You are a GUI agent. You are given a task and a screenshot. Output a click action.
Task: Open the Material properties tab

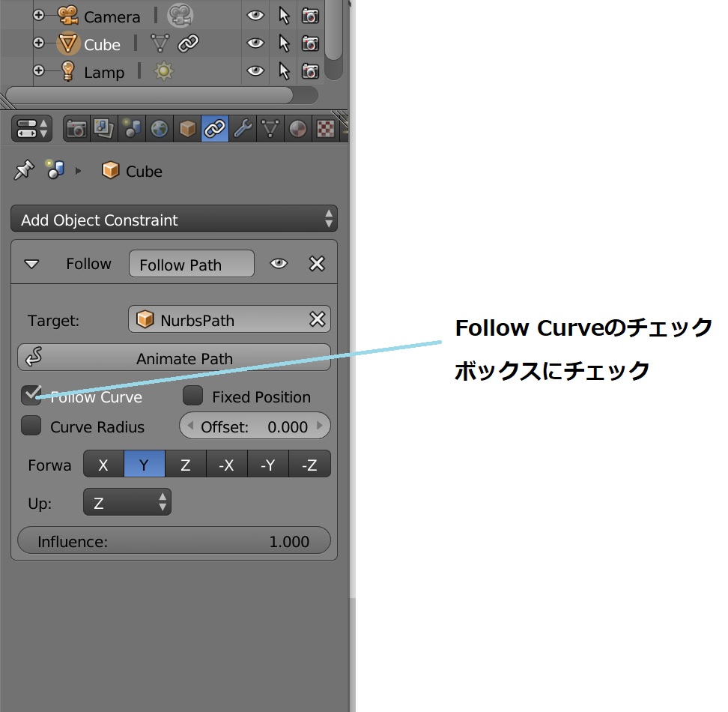pos(297,129)
